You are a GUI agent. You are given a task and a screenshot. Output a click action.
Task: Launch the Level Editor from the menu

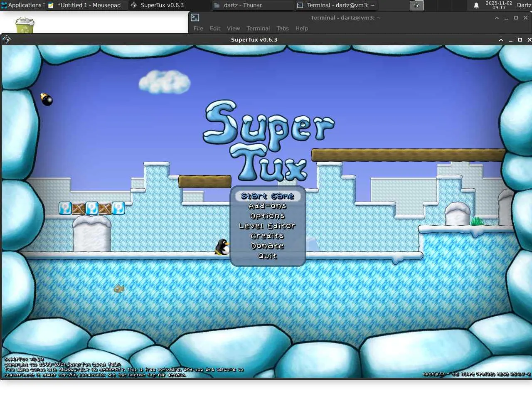point(267,226)
